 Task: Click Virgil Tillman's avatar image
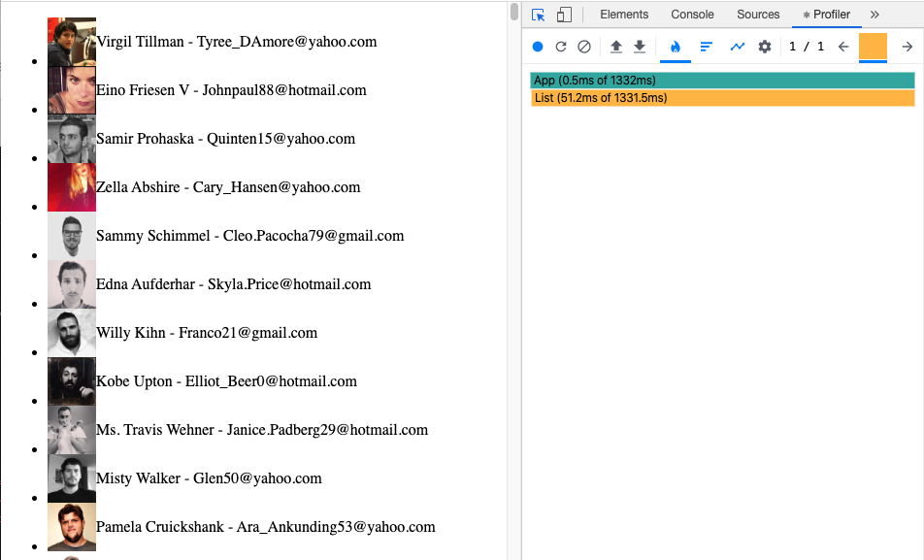pos(72,42)
